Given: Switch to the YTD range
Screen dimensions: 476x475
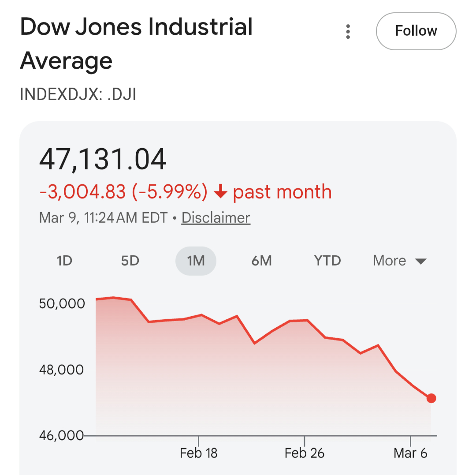Looking at the screenshot, I should [x=327, y=261].
